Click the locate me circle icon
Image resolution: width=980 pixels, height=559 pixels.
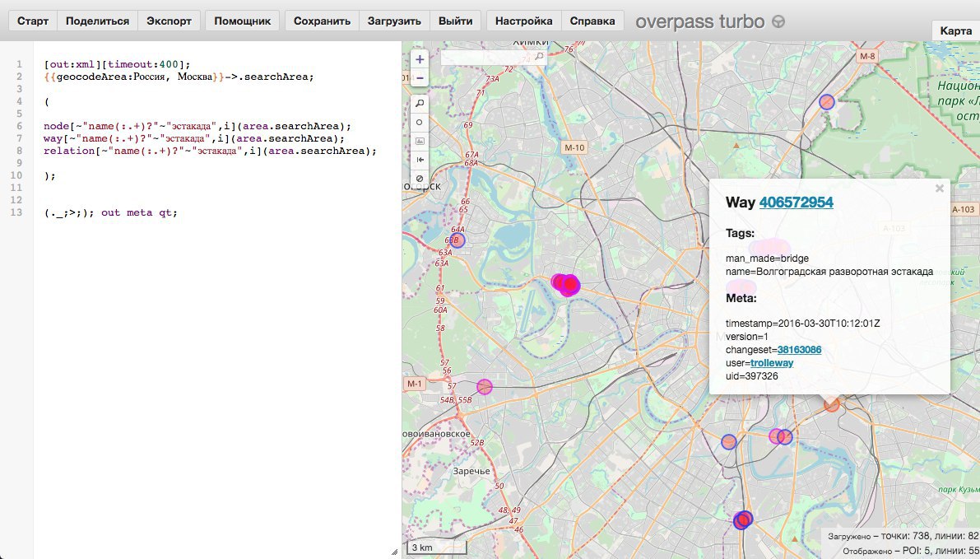420,123
